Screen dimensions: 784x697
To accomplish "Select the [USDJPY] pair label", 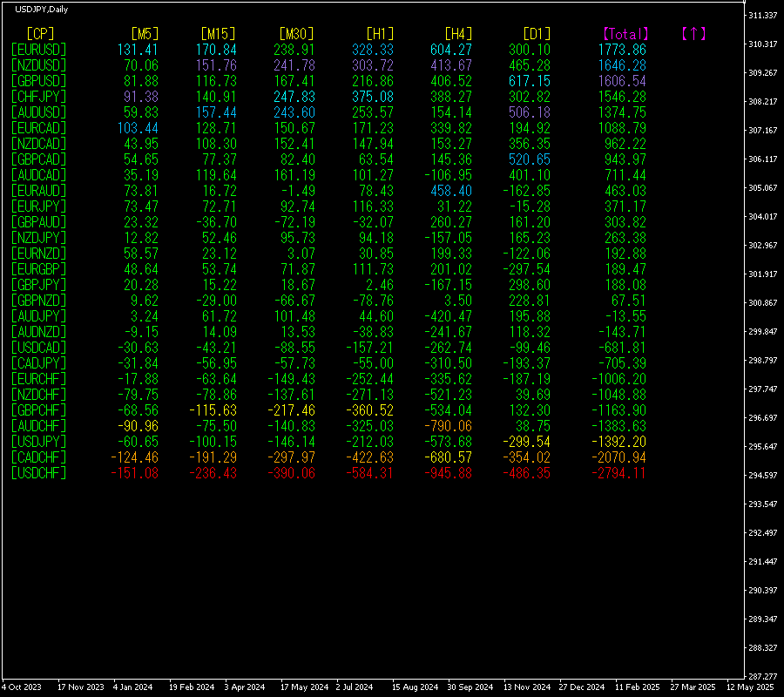I will (38, 442).
